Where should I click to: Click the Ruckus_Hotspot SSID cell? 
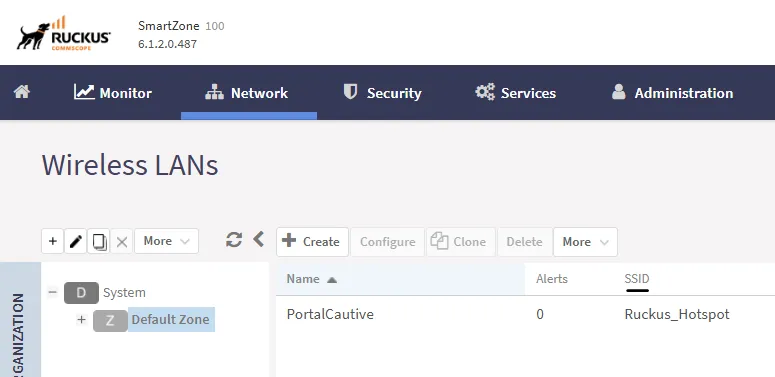677,314
